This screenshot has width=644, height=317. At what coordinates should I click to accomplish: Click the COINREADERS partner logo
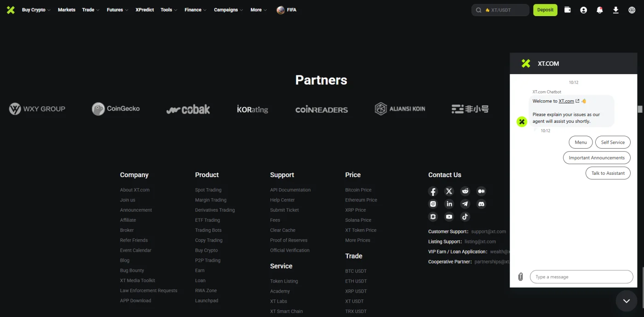322,110
